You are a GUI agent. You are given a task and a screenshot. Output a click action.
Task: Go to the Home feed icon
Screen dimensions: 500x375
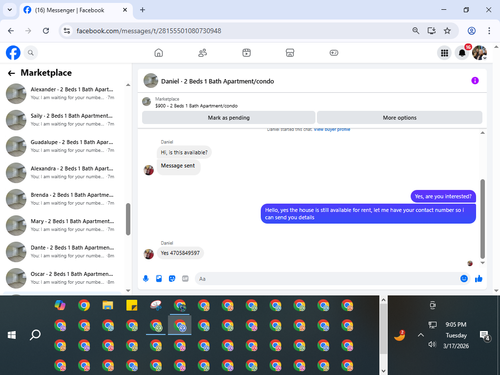159,53
